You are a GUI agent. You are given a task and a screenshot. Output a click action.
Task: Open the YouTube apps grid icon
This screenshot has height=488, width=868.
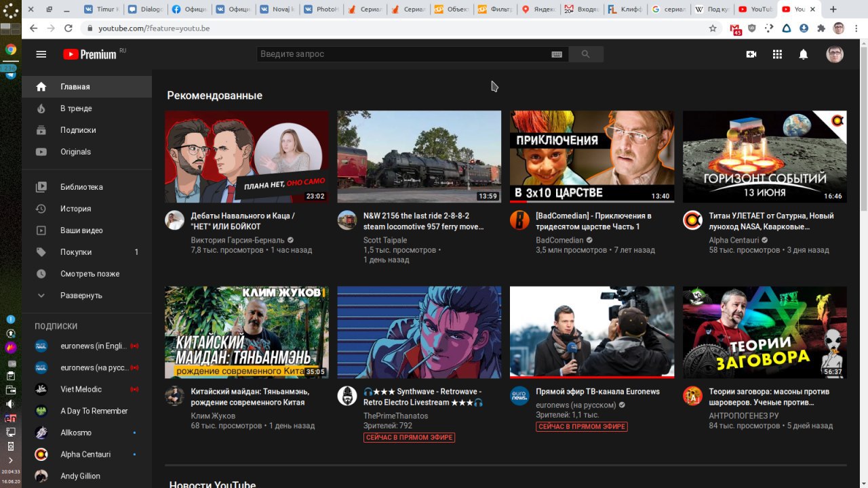[x=777, y=54]
